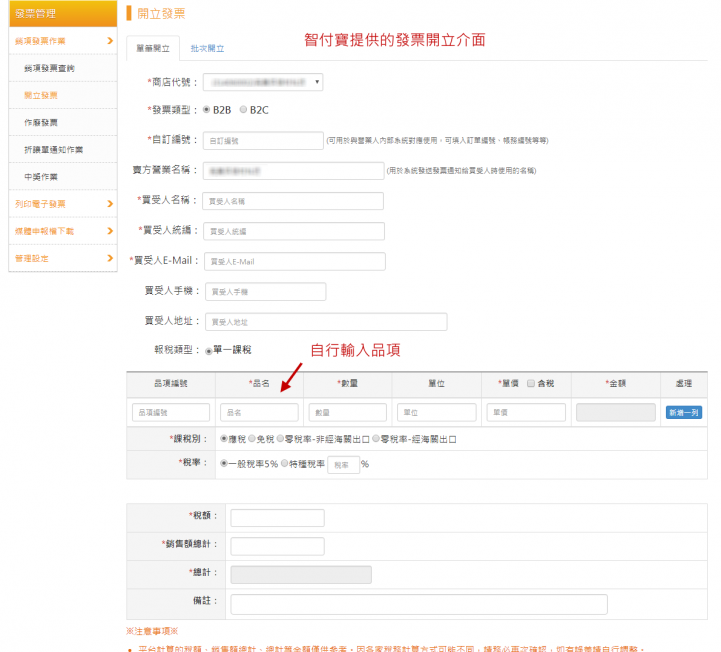Image resolution: width=721 pixels, height=652 pixels.
Task: Focus the 品名 item input
Action: click(259, 412)
